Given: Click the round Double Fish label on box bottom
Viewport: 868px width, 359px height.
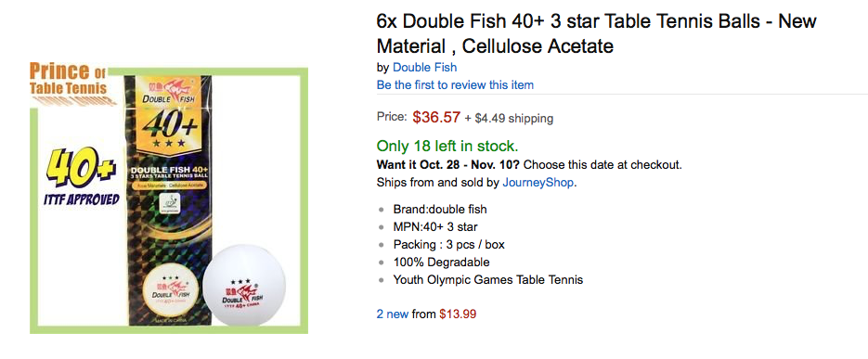Looking at the screenshot, I should click(x=170, y=291).
